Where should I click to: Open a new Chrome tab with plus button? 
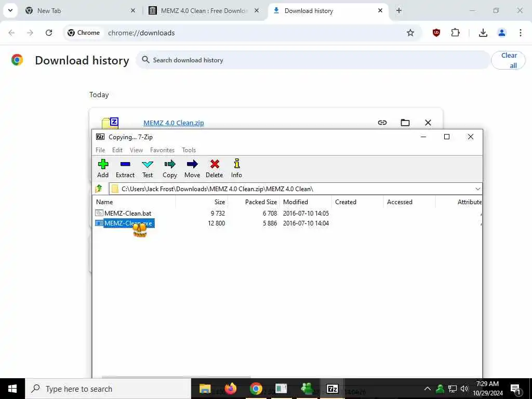[398, 11]
